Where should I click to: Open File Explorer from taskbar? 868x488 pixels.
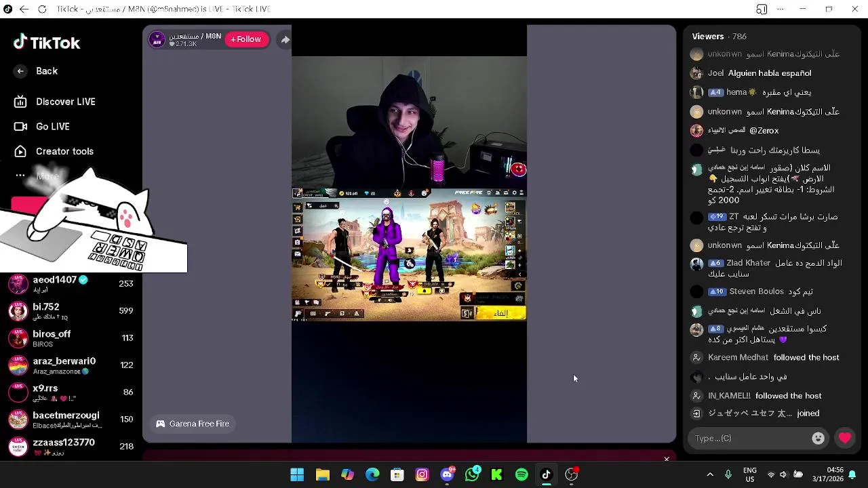(x=322, y=474)
